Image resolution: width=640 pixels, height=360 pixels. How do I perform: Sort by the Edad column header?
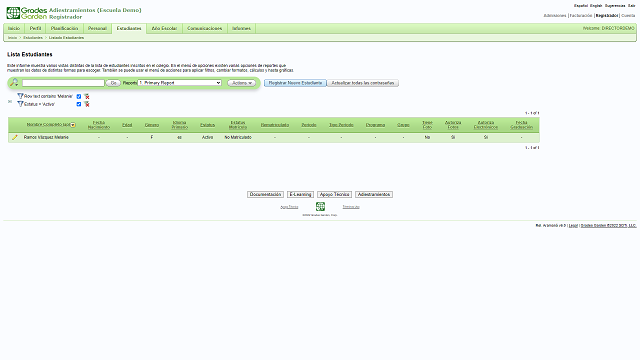click(x=127, y=125)
